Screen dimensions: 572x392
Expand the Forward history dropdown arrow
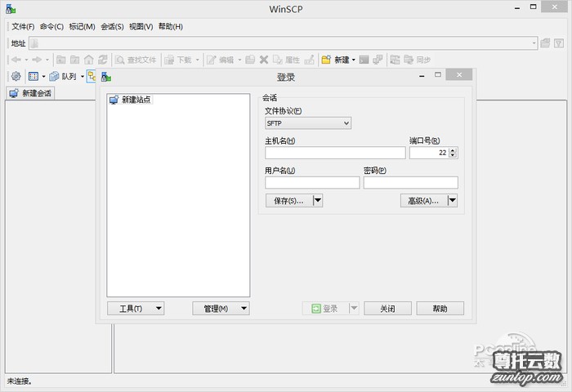[47, 60]
